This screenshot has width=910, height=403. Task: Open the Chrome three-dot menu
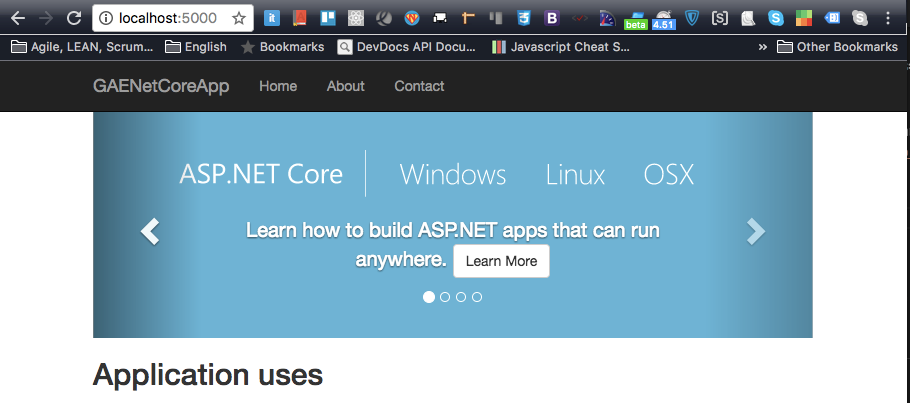point(887,18)
